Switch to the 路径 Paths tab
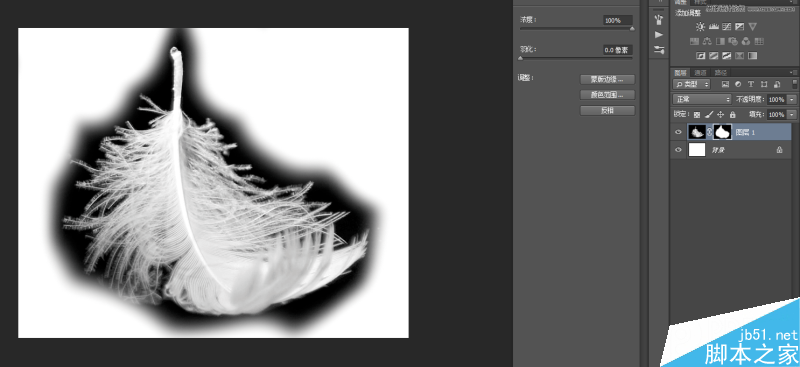The width and height of the screenshot is (800, 367). (720, 72)
